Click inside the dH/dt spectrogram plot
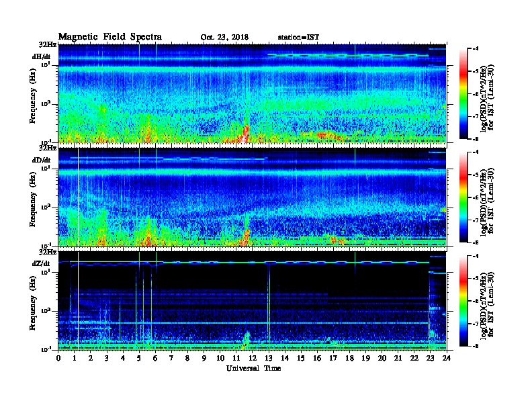 pyautogui.click(x=252, y=93)
